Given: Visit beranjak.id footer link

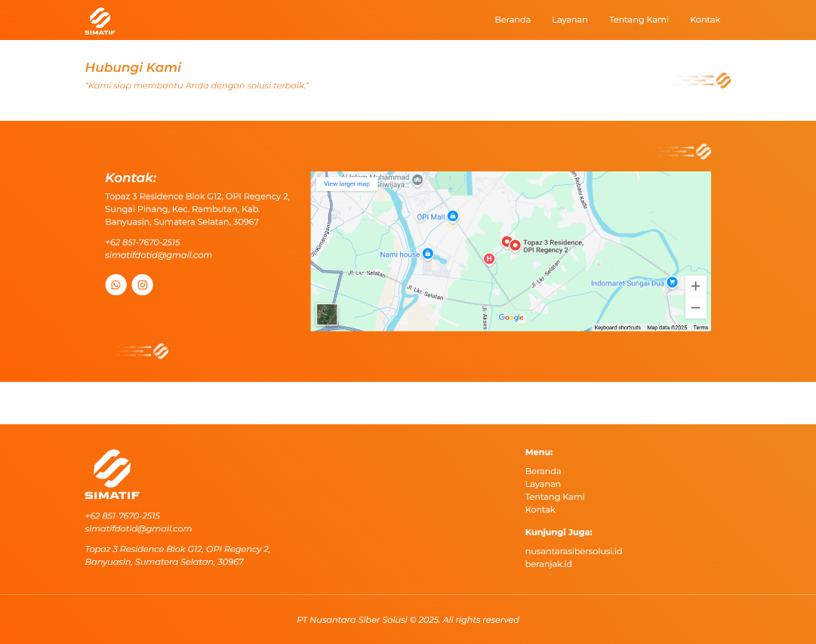Looking at the screenshot, I should click(x=548, y=564).
